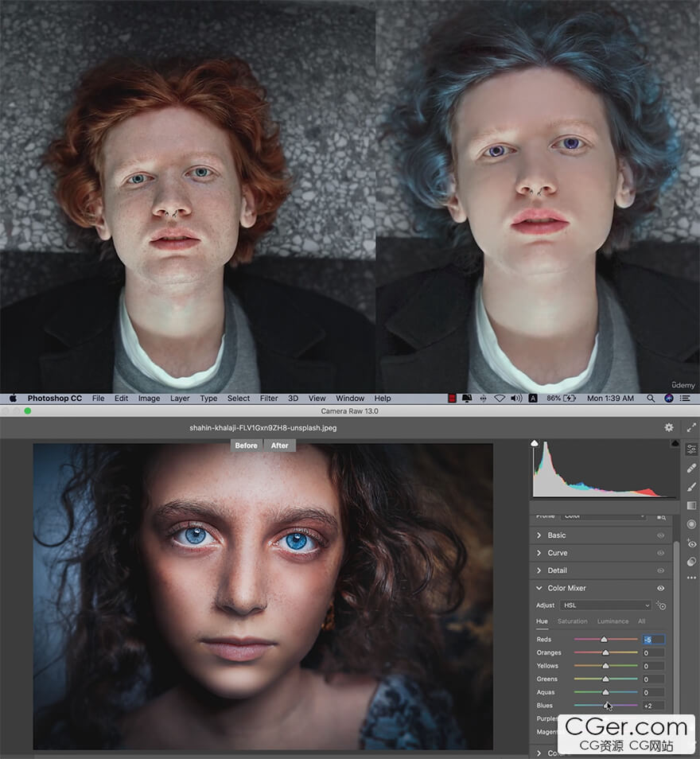Viewport: 700px width, 759px height.
Task: Open the Help menu
Action: click(383, 399)
